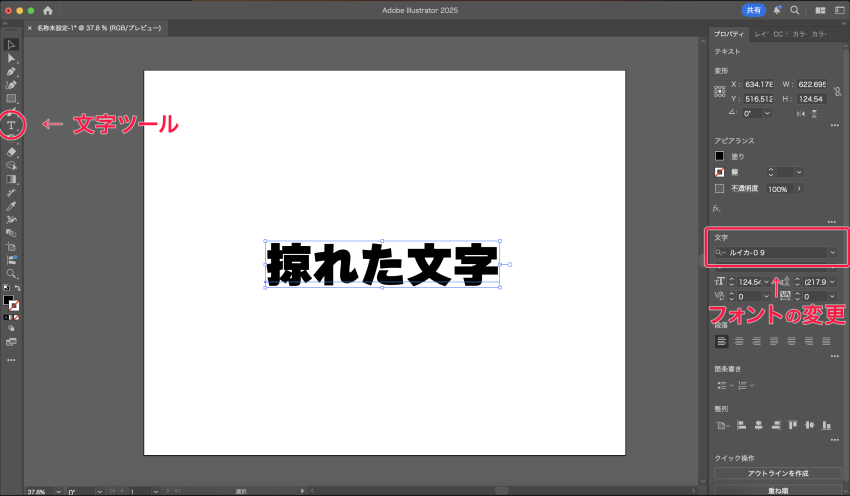Open tracking value dropdown
This screenshot has width=850, height=496.
pyautogui.click(x=832, y=297)
